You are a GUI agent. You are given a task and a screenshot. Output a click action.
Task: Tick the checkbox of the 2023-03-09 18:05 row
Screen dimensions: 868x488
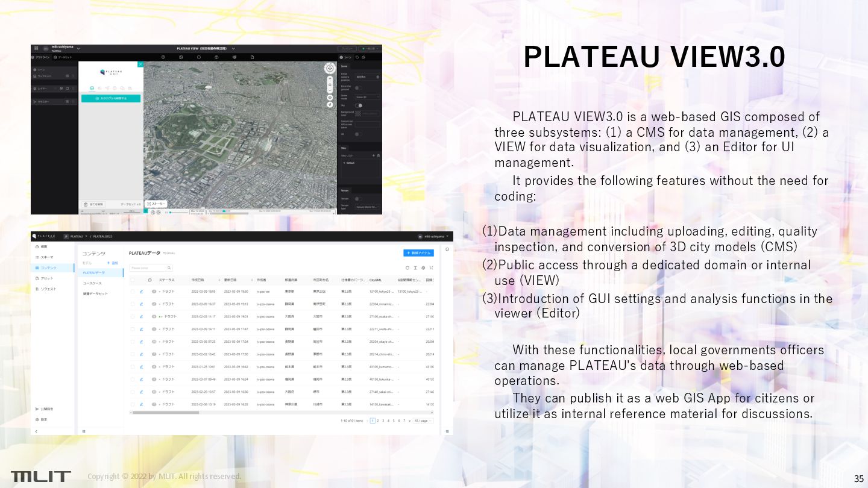point(133,292)
